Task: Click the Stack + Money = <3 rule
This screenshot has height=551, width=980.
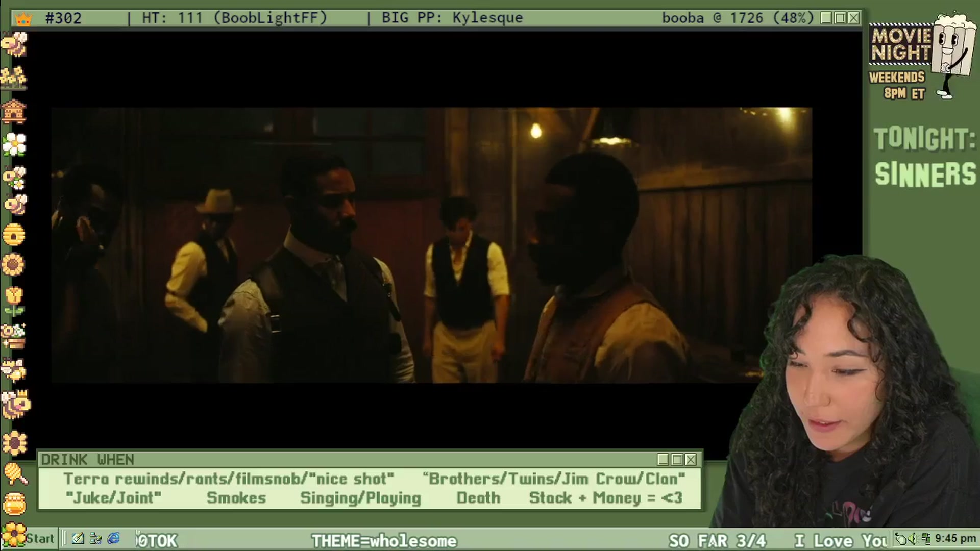Action: pos(605,498)
